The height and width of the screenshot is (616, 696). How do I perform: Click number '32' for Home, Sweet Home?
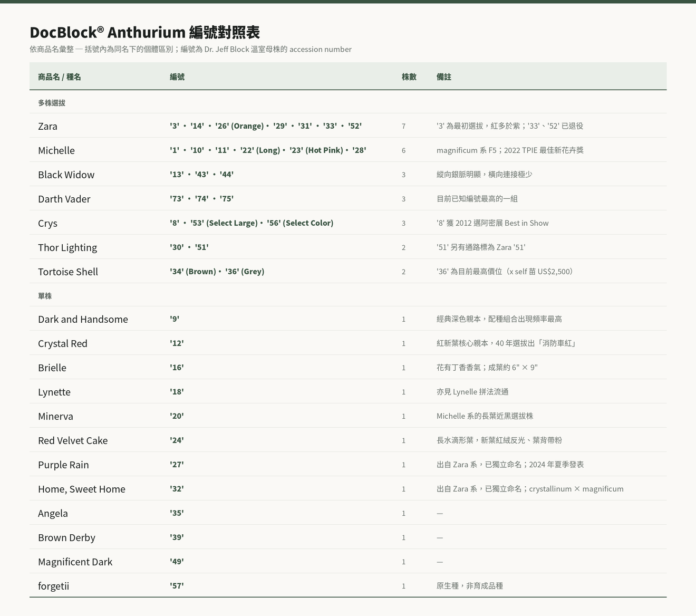point(177,489)
